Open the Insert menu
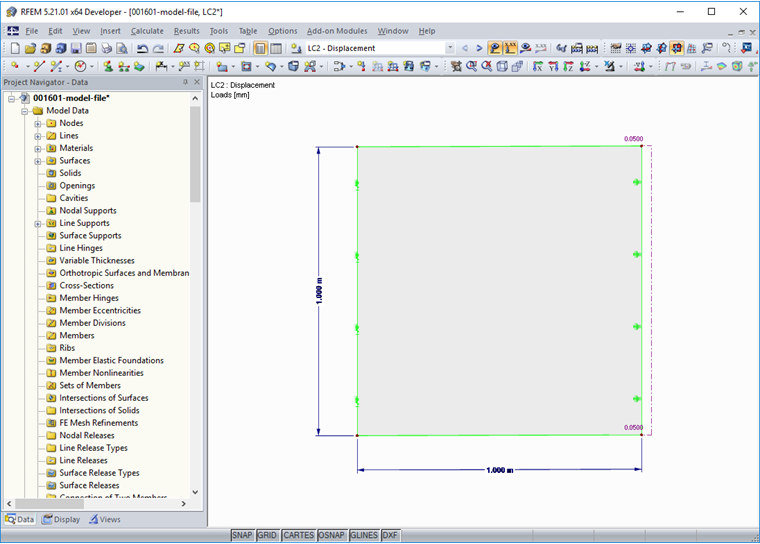The width and height of the screenshot is (760, 544). coord(110,31)
